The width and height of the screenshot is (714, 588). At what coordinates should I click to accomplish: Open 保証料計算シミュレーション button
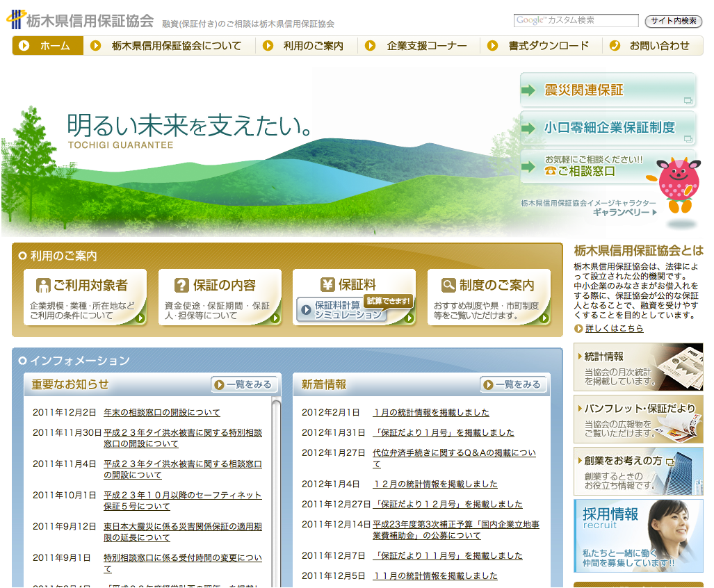point(341,310)
